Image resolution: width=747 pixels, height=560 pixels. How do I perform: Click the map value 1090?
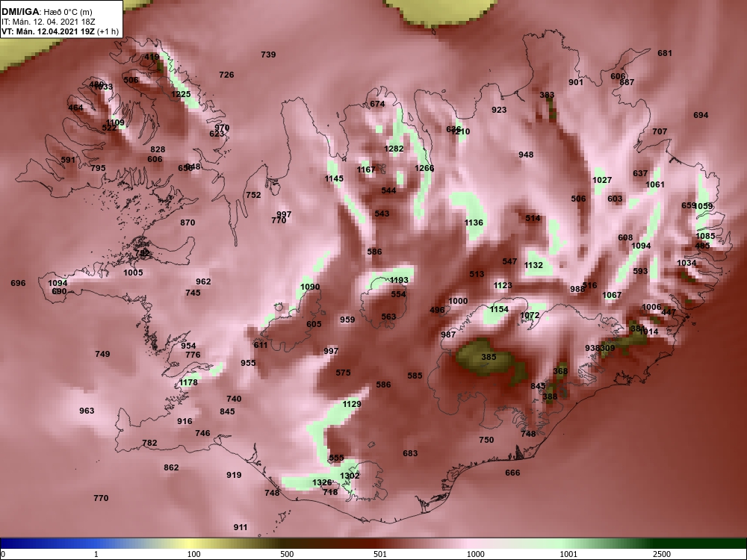(310, 287)
